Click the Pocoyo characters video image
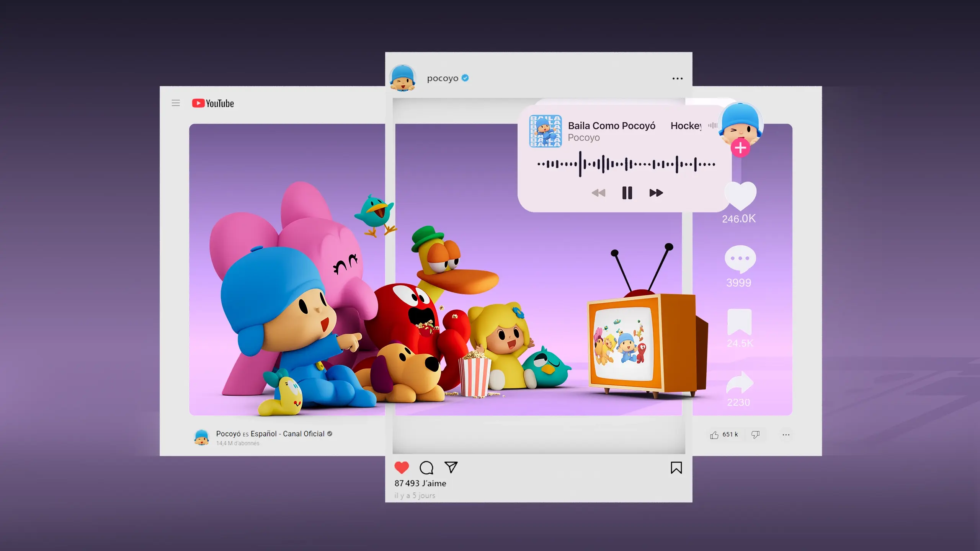Image resolution: width=980 pixels, height=551 pixels. [490, 270]
